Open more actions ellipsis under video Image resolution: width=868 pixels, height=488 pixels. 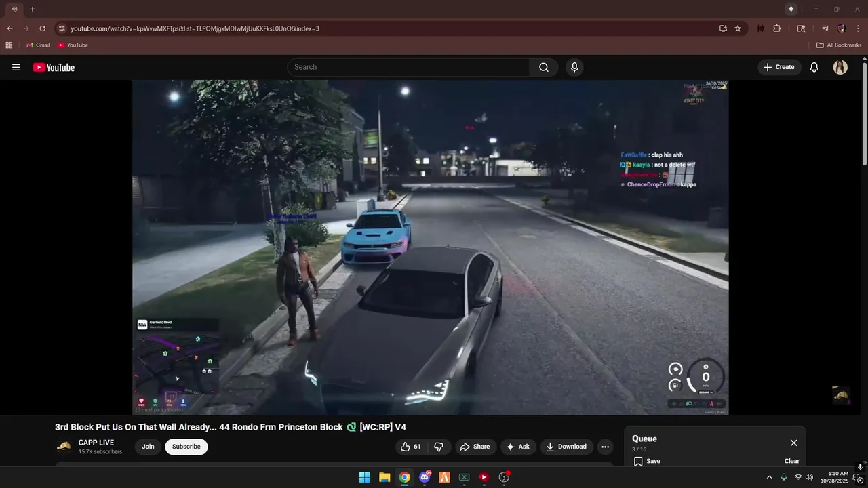pyautogui.click(x=605, y=447)
